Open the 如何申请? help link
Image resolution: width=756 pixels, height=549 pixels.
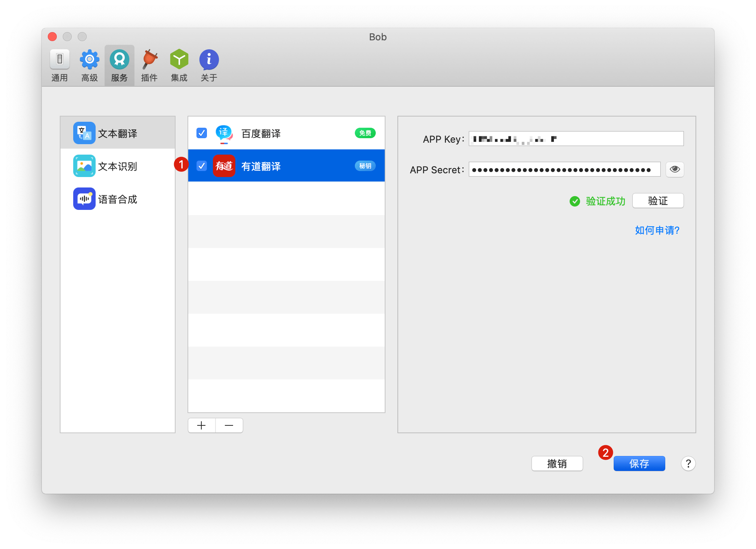pyautogui.click(x=657, y=230)
